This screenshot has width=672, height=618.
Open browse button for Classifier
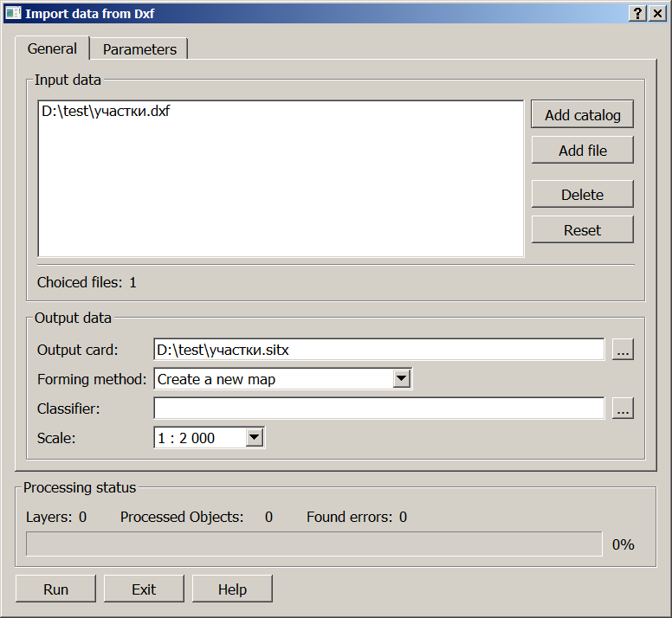623,409
